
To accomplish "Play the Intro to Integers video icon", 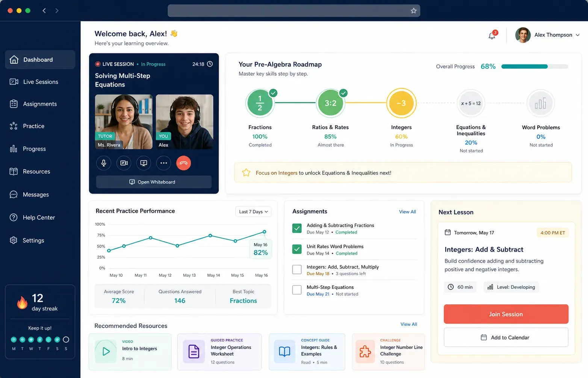I will tap(106, 352).
